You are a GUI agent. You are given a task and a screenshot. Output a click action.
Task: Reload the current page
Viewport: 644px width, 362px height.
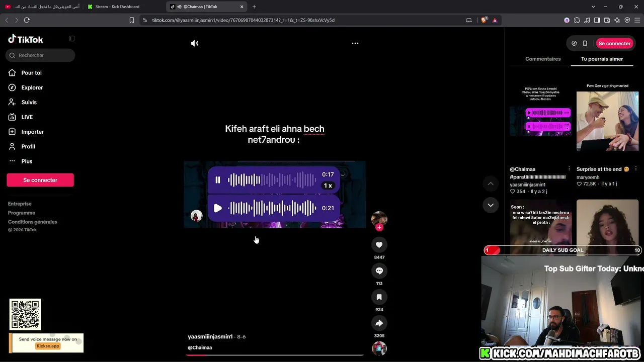[x=27, y=20]
